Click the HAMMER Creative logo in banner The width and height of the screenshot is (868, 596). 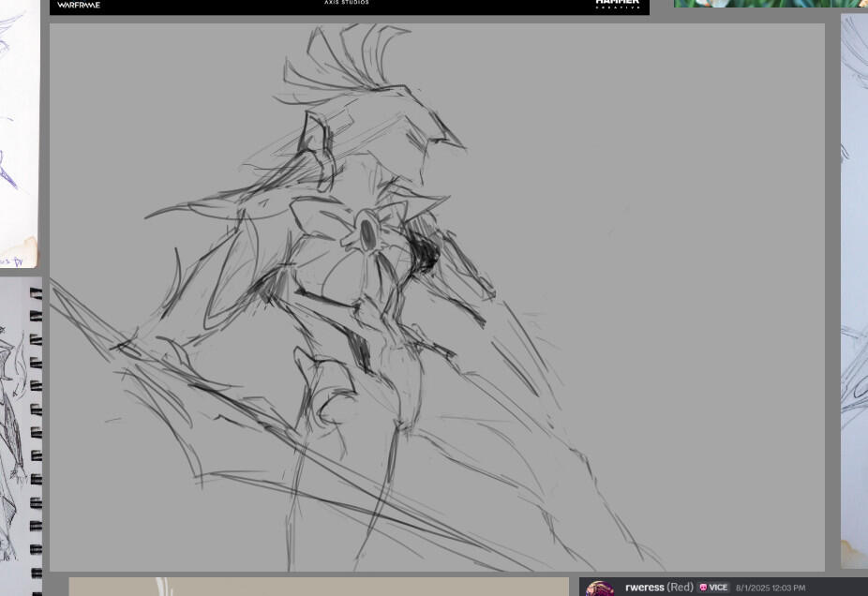pos(618,5)
